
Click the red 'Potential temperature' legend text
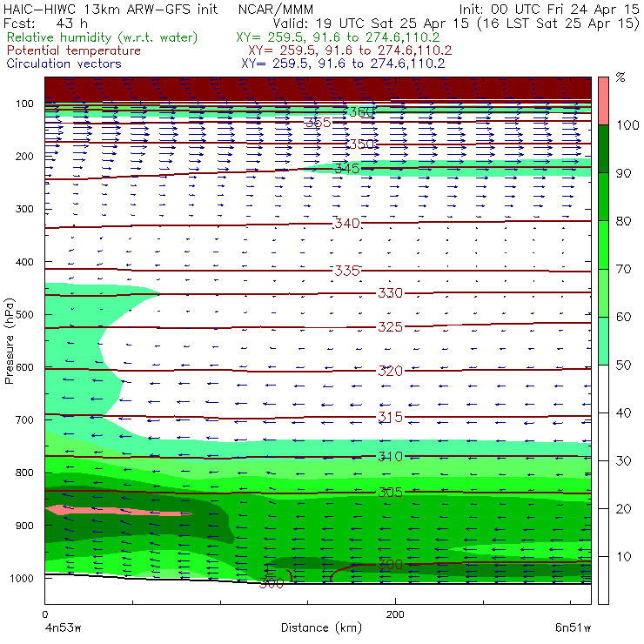(x=74, y=50)
